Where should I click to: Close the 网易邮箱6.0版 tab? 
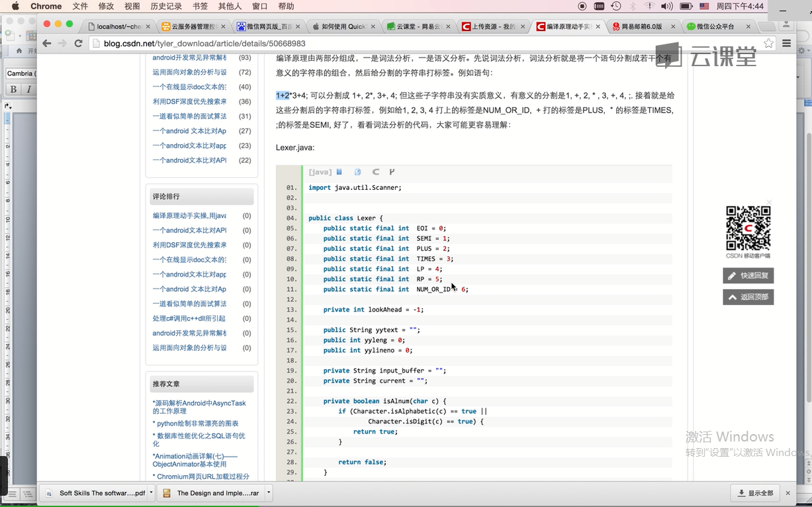coord(674,26)
